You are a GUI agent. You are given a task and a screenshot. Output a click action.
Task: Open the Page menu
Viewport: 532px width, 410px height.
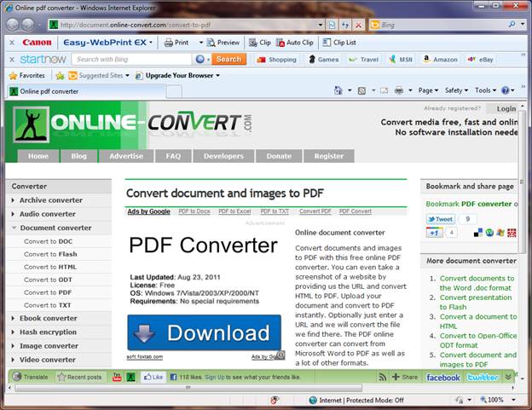(428, 90)
